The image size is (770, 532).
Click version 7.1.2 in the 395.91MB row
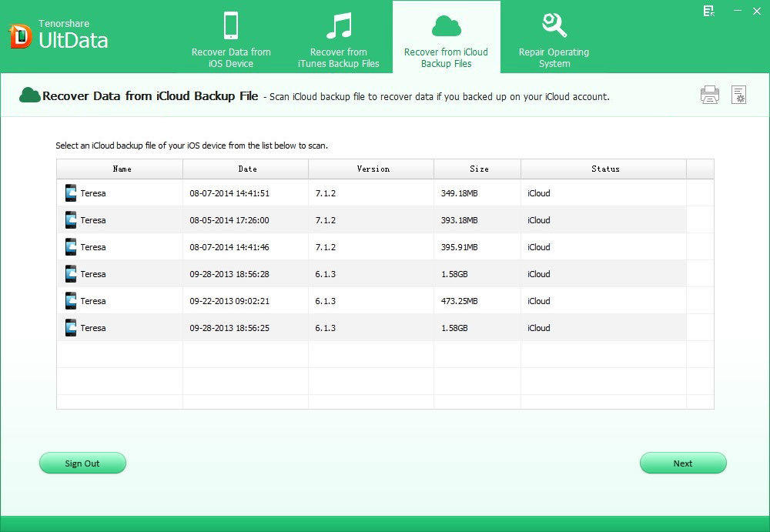326,248
